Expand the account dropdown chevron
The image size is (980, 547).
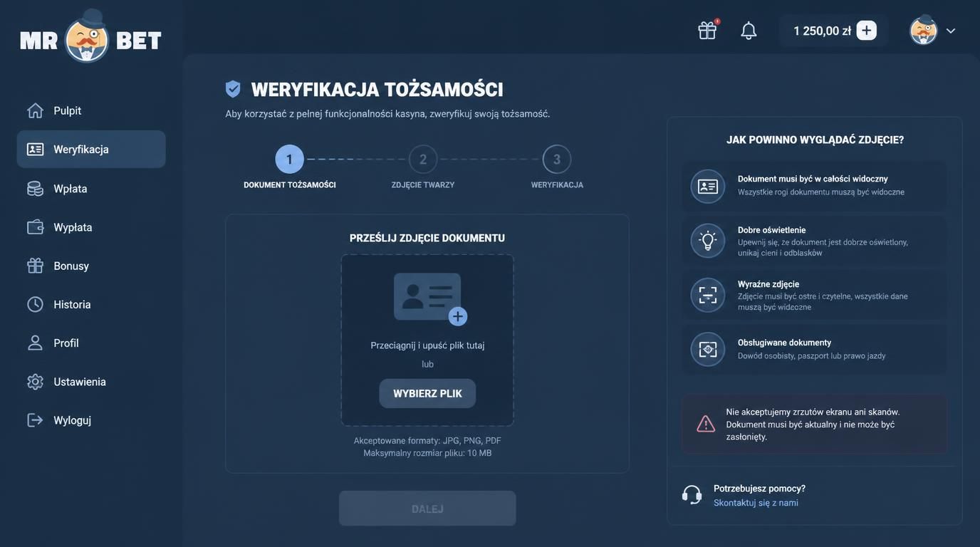(951, 31)
